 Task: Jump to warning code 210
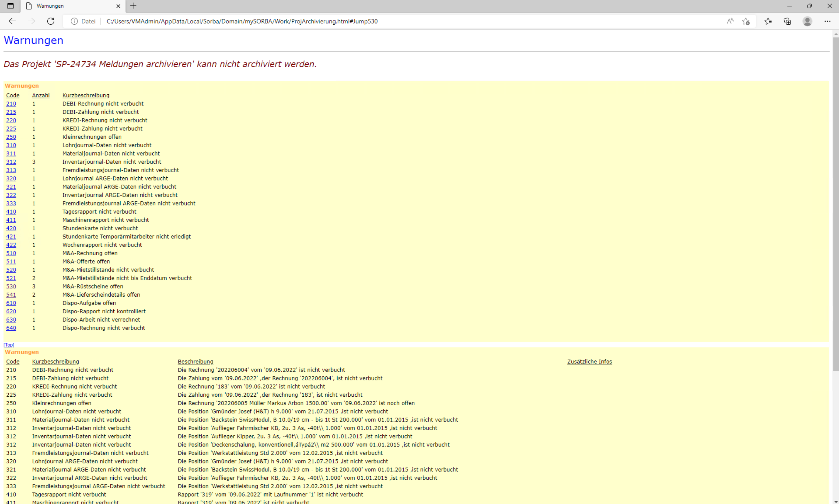(11, 104)
